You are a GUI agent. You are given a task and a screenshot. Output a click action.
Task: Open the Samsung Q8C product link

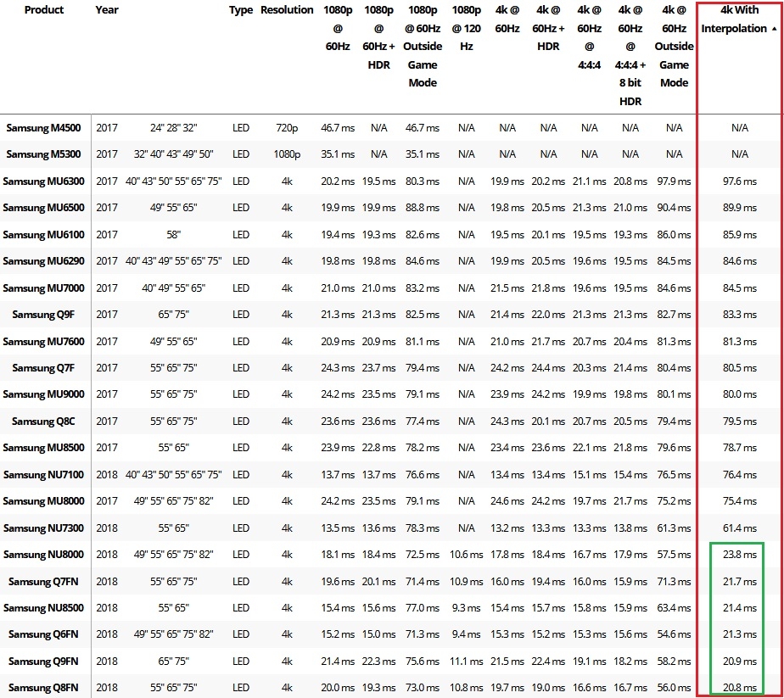(x=43, y=422)
